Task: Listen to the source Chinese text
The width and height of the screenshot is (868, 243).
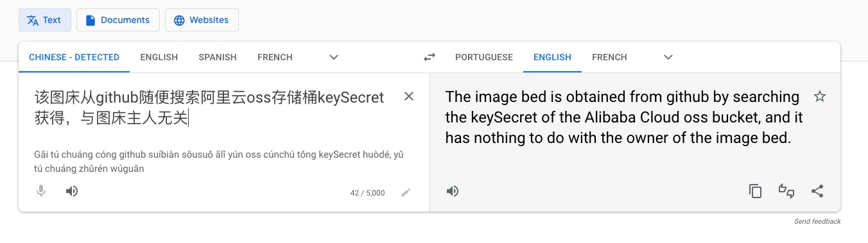Action: 72,191
